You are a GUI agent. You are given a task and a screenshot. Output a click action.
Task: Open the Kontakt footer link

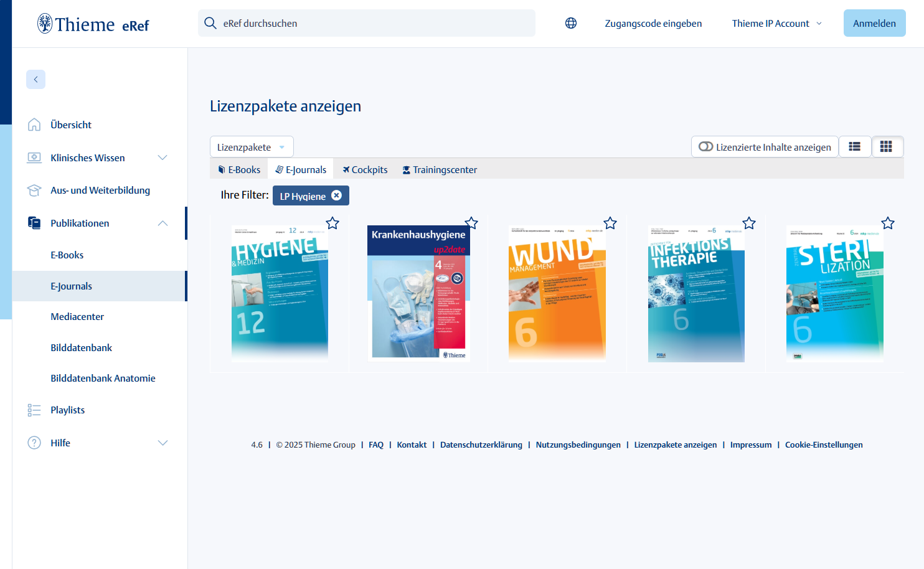(412, 444)
